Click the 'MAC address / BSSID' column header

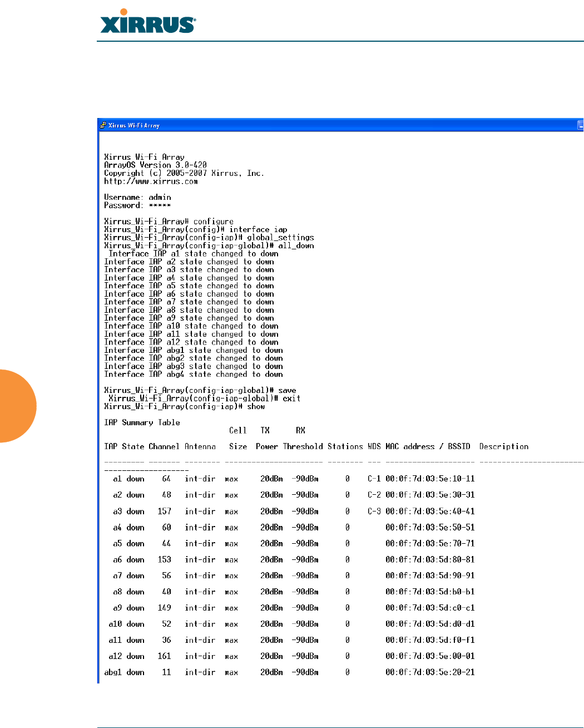coord(428,447)
